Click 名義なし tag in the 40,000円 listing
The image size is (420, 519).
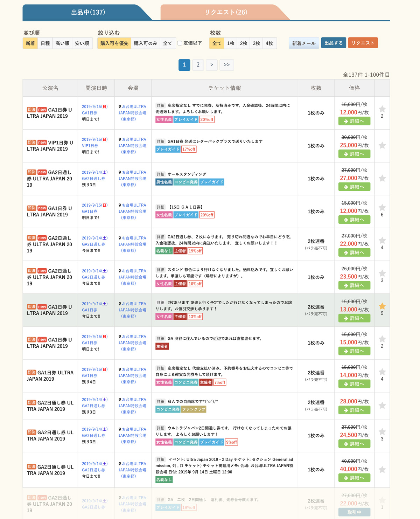(x=164, y=480)
